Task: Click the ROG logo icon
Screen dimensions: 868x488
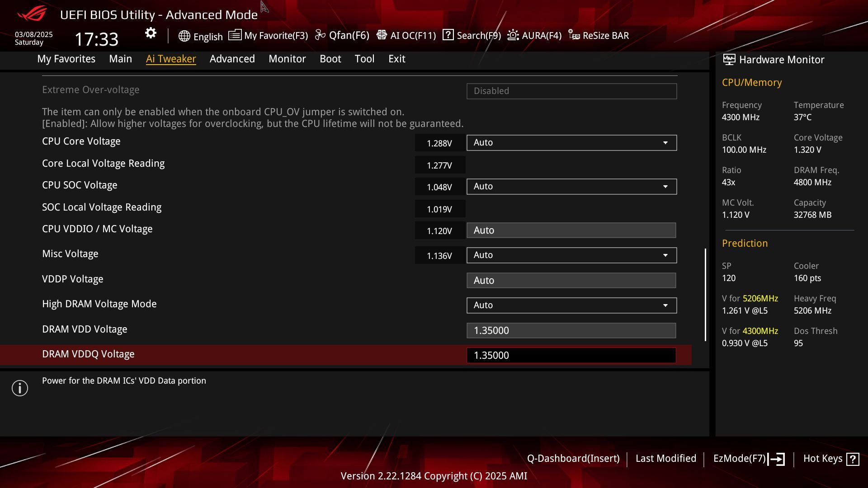Action: [32, 14]
